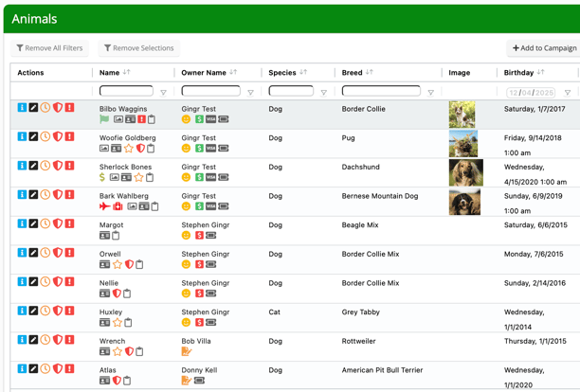The width and height of the screenshot is (580, 392).
Task: Click the Remove All Filters button
Action: click(49, 48)
